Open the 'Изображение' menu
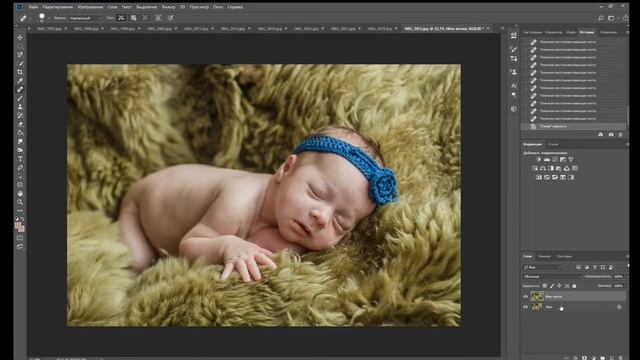 pos(90,7)
